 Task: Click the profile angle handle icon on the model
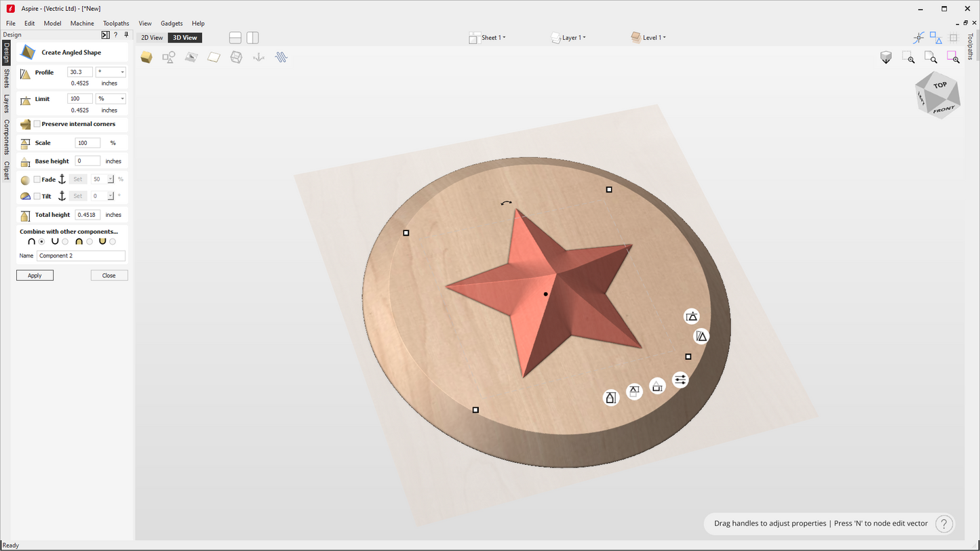click(x=701, y=336)
